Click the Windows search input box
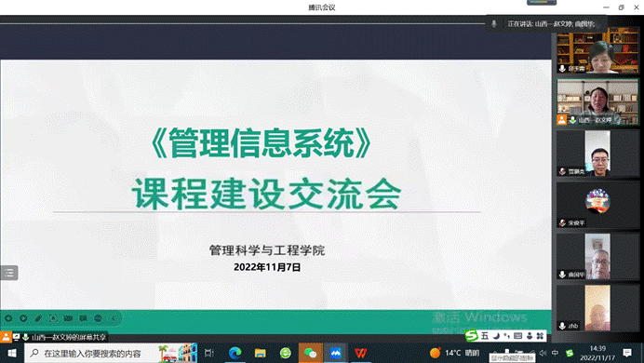The height and width of the screenshot is (363, 644). 111,353
